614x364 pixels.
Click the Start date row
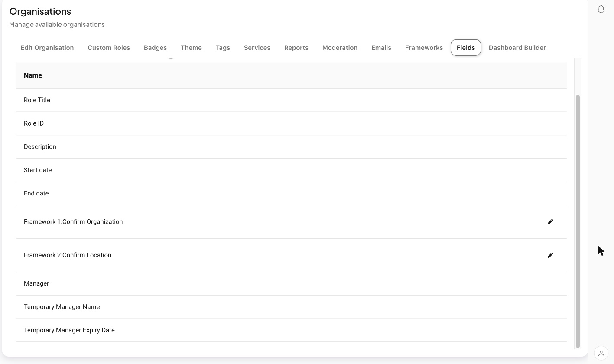point(292,170)
